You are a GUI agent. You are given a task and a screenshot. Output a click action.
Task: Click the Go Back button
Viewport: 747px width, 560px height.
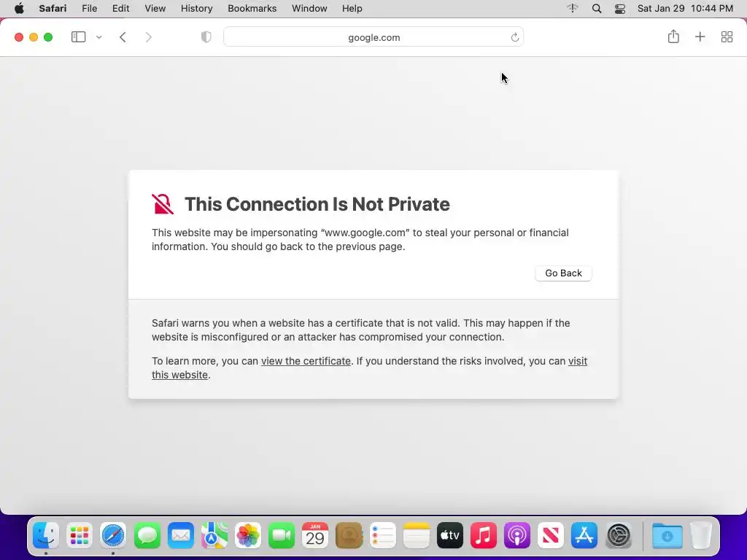point(563,273)
